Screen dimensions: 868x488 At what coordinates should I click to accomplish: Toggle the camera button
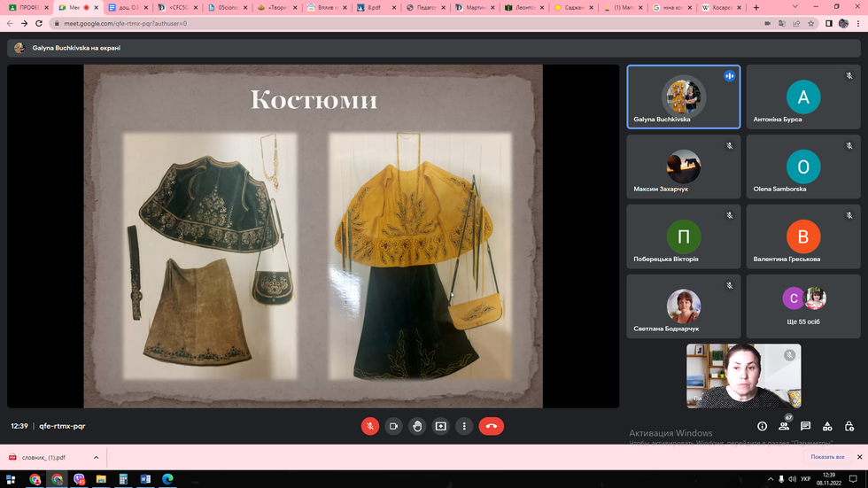393,426
